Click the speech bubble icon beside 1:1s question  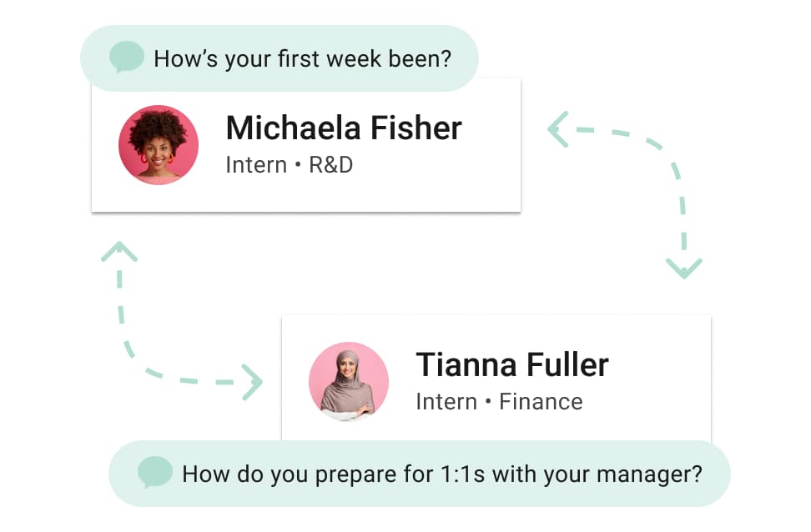click(x=154, y=472)
